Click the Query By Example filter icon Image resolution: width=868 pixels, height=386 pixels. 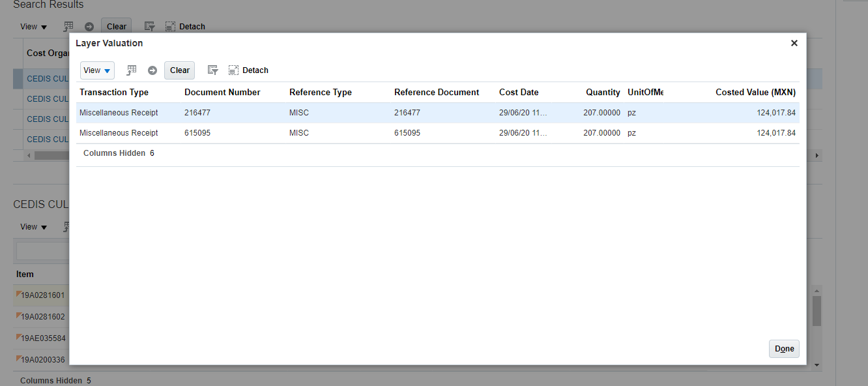point(212,70)
